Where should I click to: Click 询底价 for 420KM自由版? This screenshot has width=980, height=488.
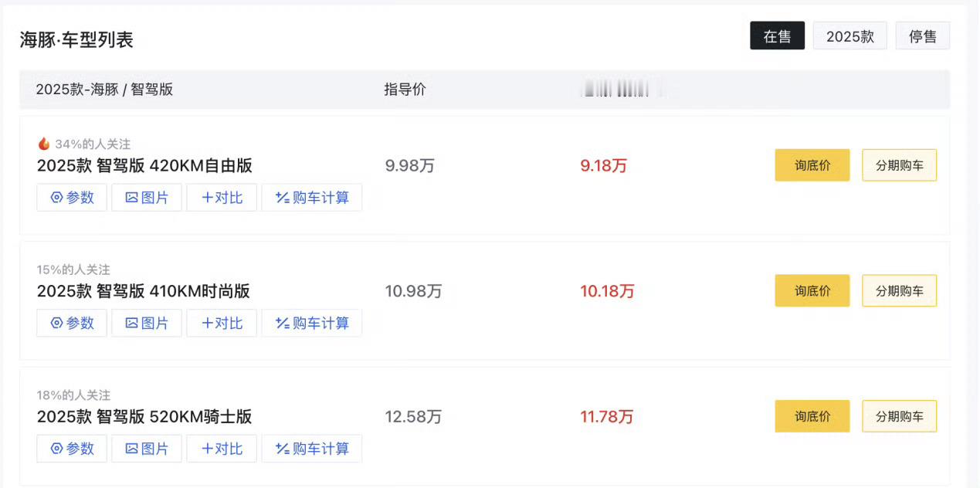pyautogui.click(x=812, y=165)
